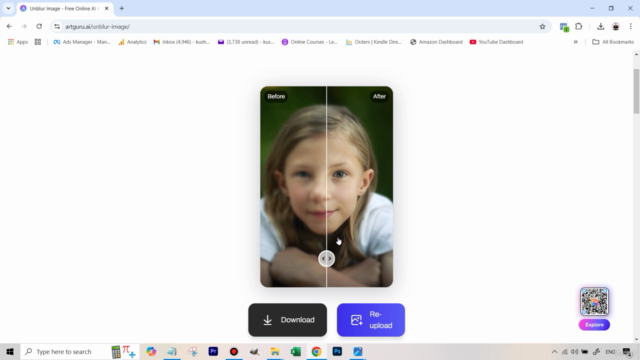Open the Extensions puzzle menu

click(x=579, y=27)
